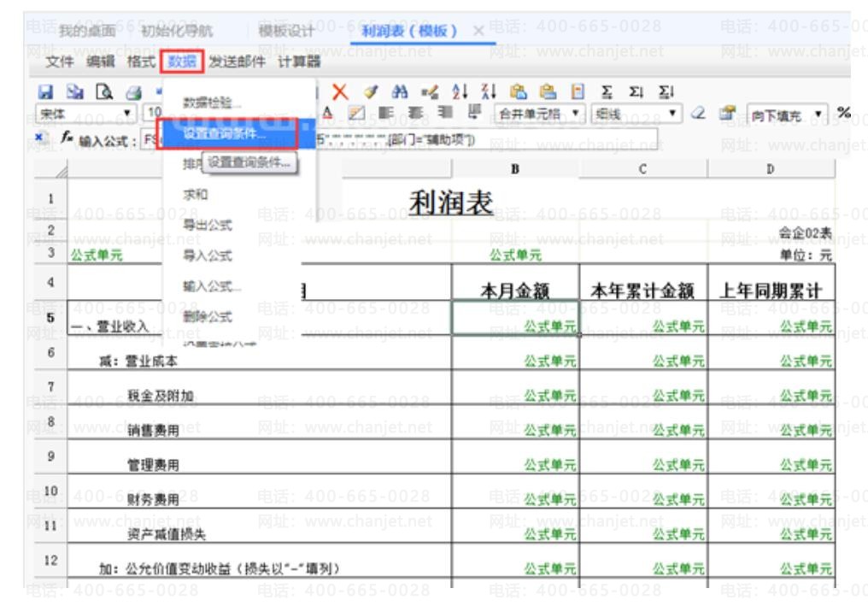
Task: Click the binoculars Find icon
Action: coord(399,92)
